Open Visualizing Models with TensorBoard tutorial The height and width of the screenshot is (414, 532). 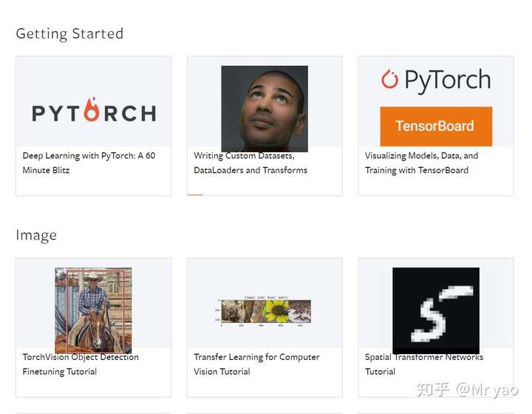point(421,163)
